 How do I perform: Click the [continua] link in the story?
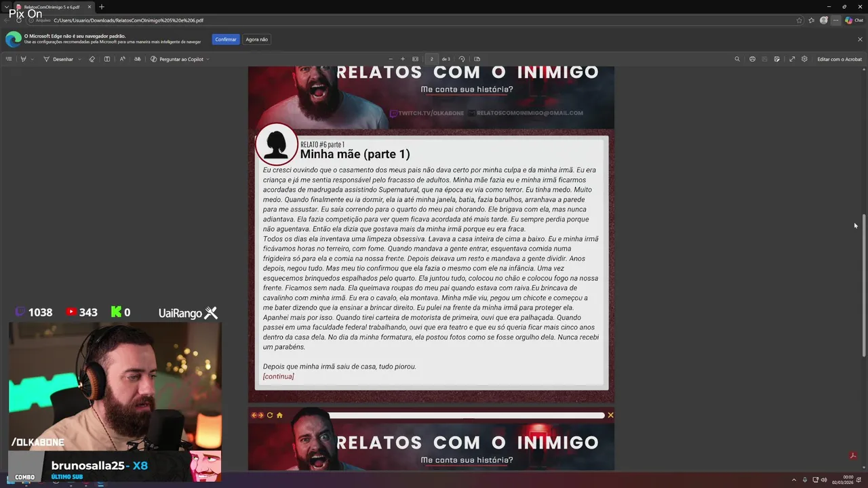click(x=279, y=377)
